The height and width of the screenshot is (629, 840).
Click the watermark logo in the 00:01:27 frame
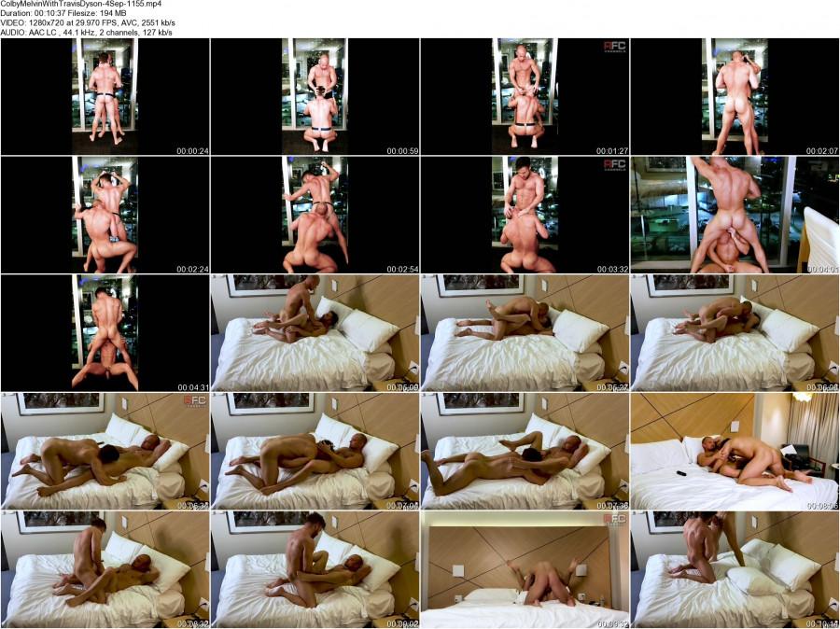pyautogui.click(x=613, y=48)
